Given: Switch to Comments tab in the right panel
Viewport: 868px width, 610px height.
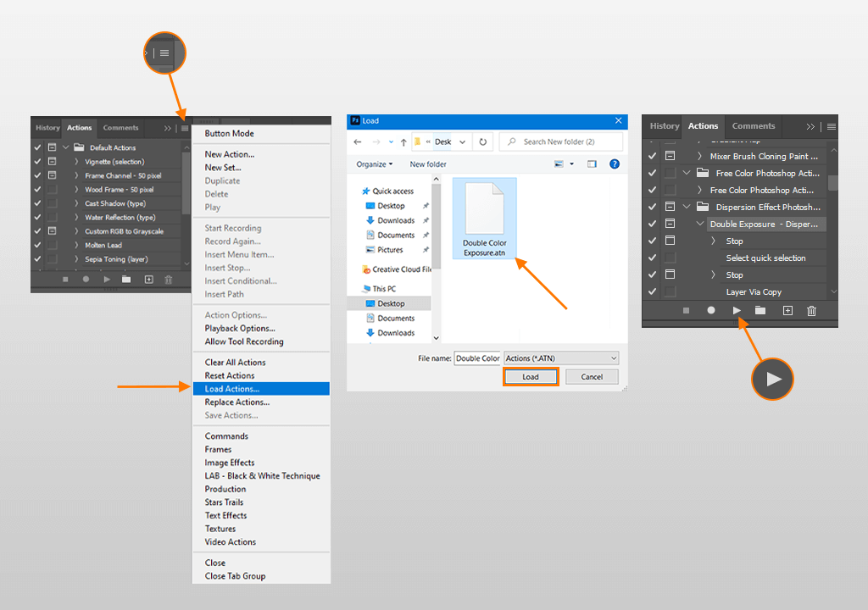Looking at the screenshot, I should coord(754,126).
